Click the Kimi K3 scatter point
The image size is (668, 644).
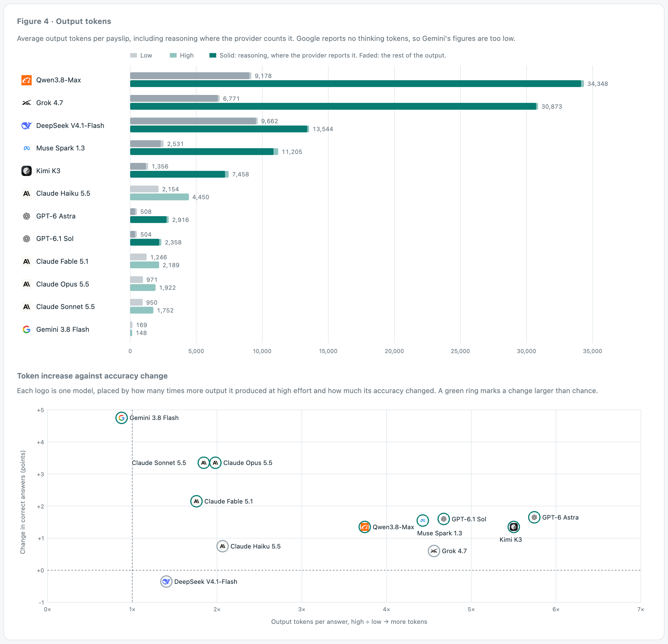point(514,527)
